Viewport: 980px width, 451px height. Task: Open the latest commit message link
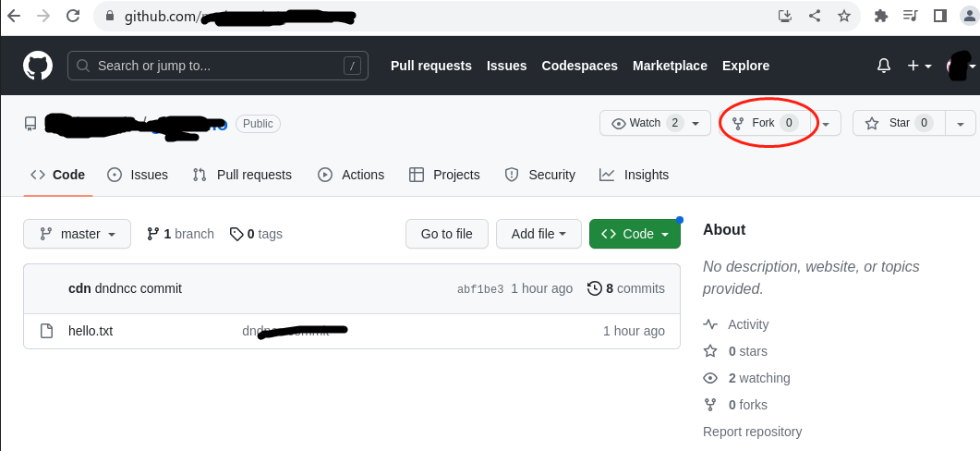point(139,289)
